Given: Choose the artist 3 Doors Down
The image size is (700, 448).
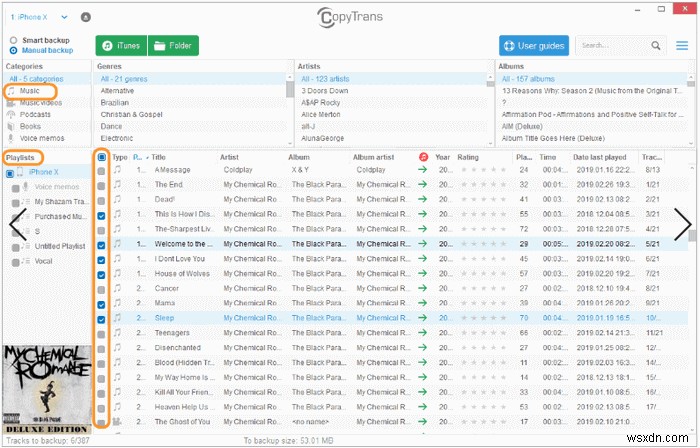Looking at the screenshot, I should (325, 91).
